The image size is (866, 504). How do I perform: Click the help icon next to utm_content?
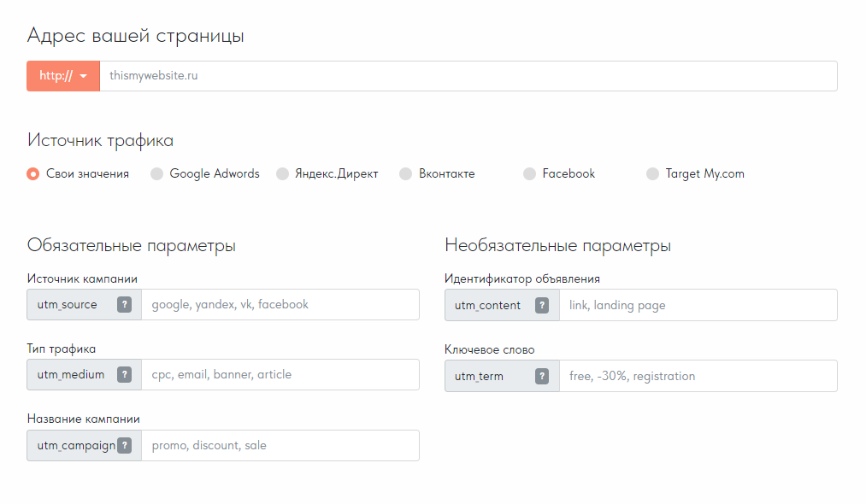coord(542,305)
